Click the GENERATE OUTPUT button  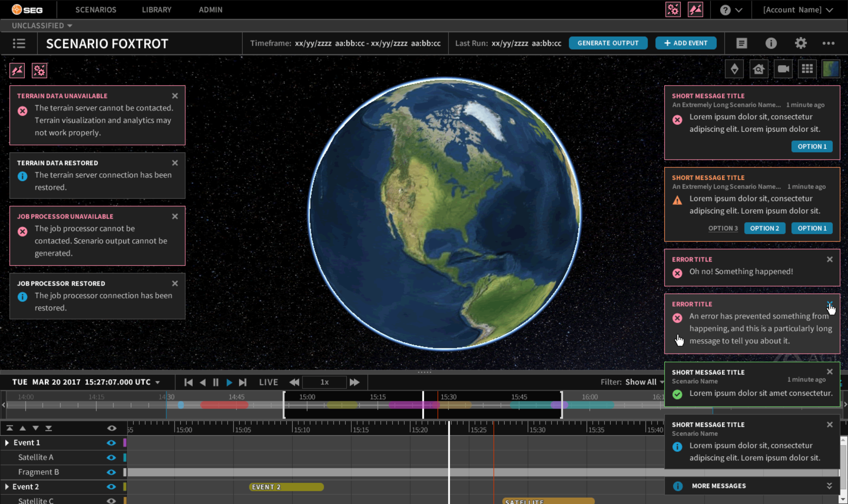click(x=608, y=43)
